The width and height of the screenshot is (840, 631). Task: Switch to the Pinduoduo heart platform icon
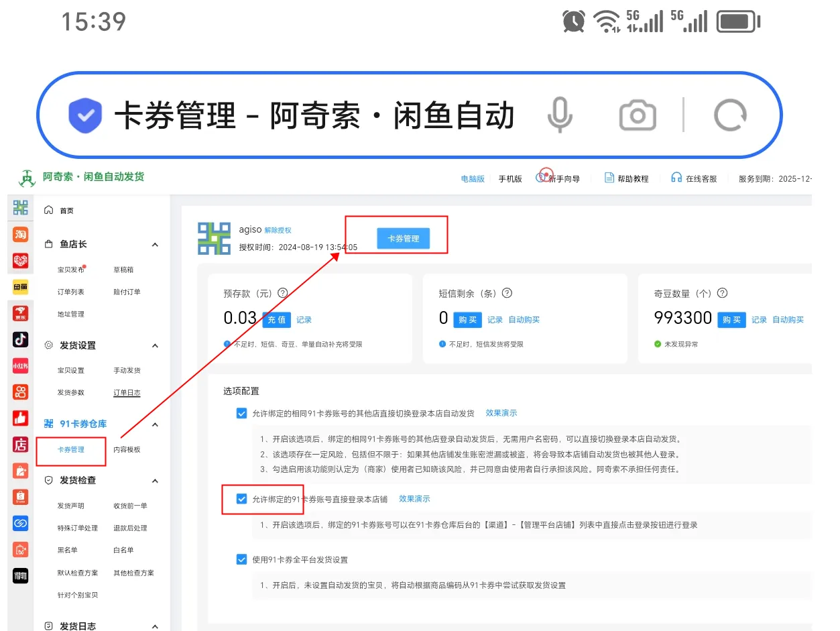point(20,260)
